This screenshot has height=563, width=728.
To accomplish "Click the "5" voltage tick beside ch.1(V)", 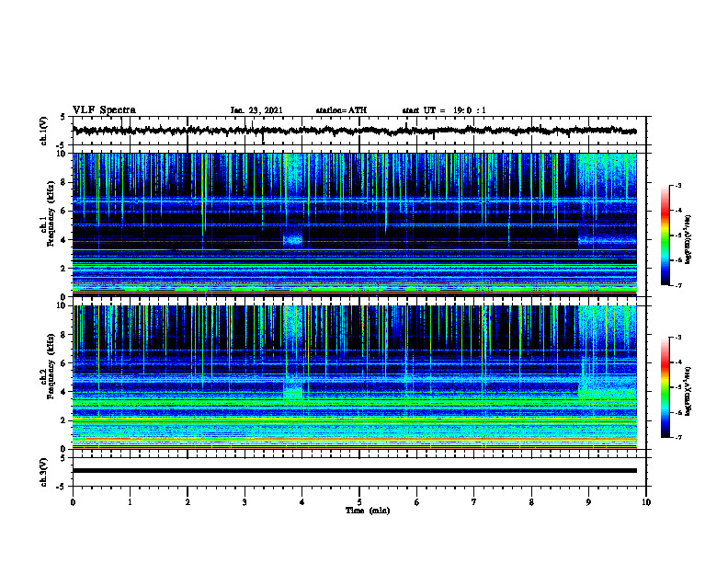I will [63, 118].
